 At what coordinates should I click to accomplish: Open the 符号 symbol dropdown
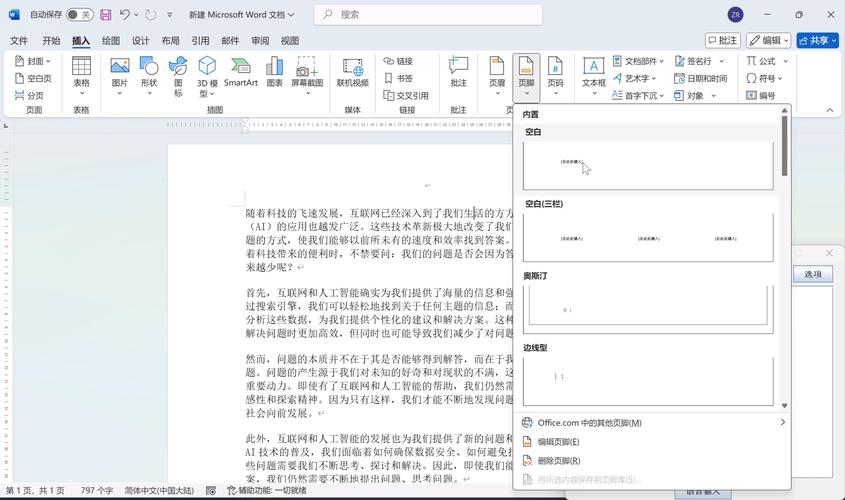point(764,78)
